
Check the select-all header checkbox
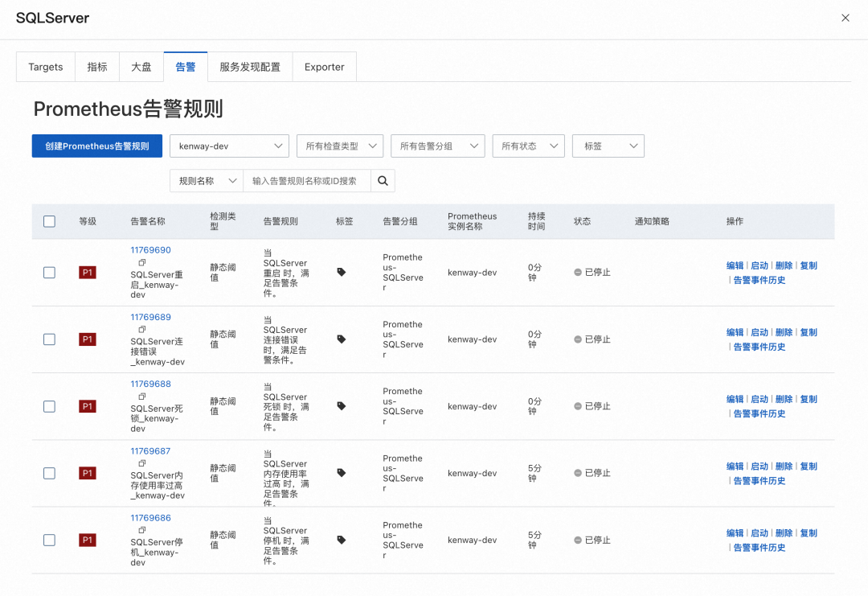click(49, 220)
